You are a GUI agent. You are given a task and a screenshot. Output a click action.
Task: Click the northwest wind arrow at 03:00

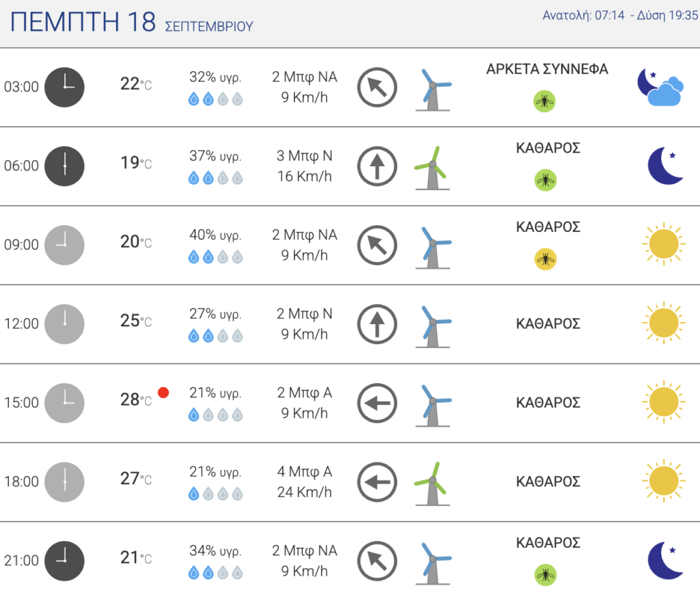377,87
